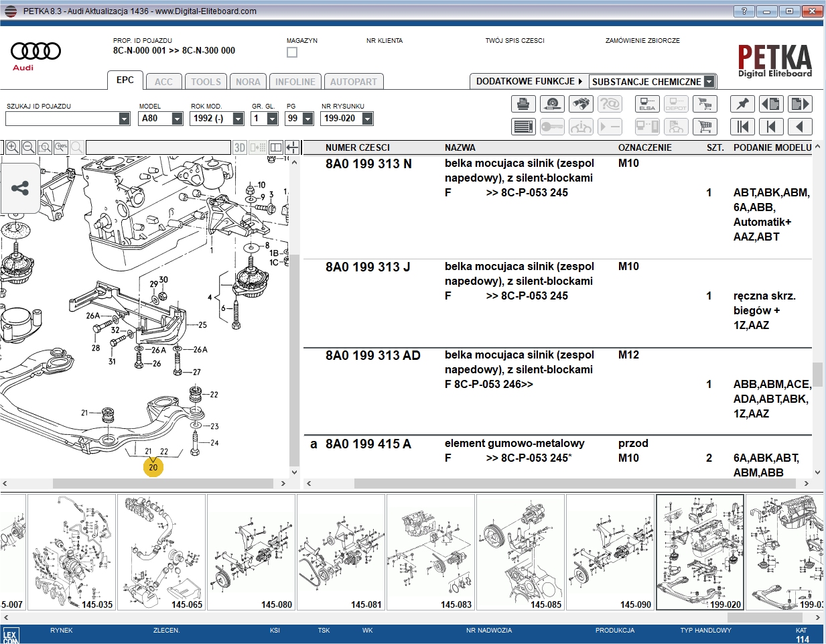Open the help question-mark window button
This screenshot has height=644, width=826.
pyautogui.click(x=744, y=11)
